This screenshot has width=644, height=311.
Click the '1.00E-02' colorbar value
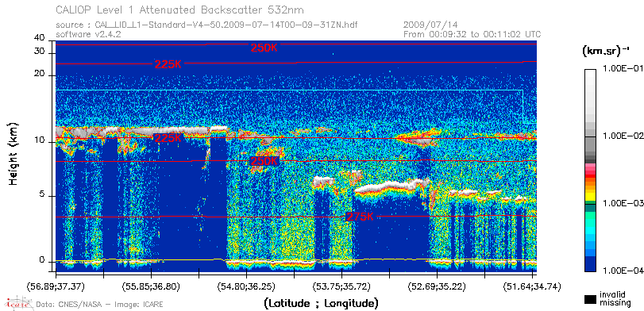point(623,136)
